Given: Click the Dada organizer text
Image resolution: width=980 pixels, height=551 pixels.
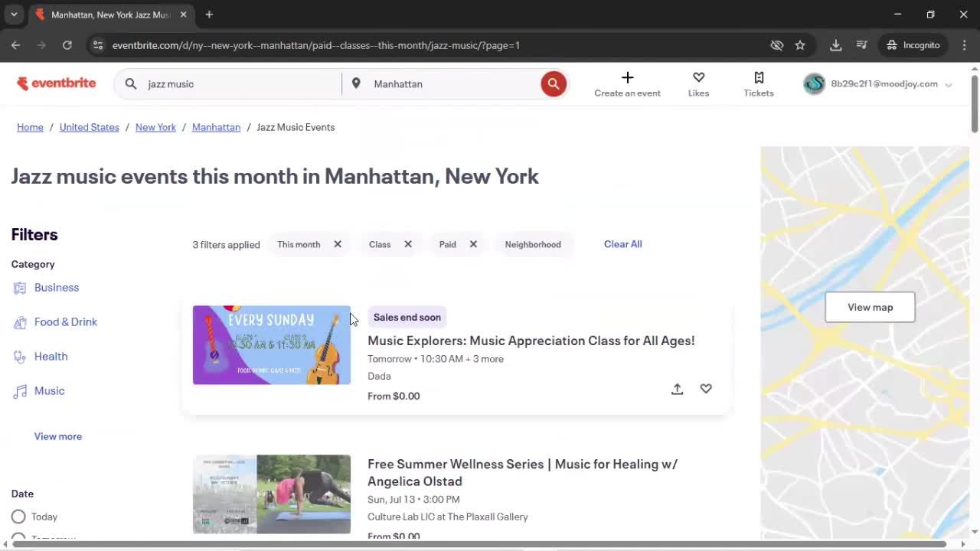Looking at the screenshot, I should [379, 377].
